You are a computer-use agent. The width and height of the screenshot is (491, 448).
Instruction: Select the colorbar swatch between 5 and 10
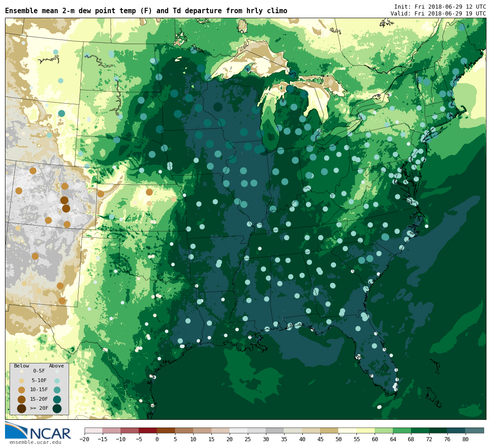(x=185, y=430)
